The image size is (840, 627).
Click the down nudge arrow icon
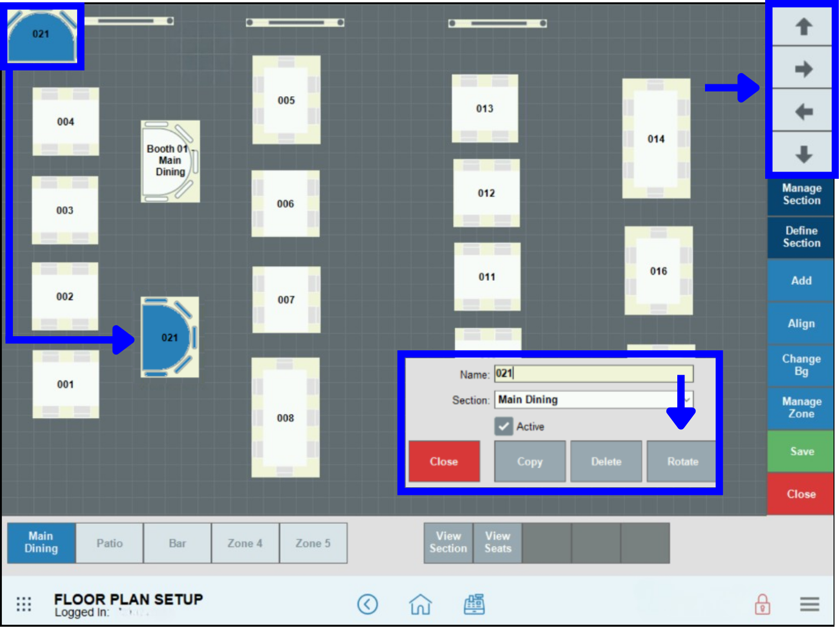coord(802,153)
